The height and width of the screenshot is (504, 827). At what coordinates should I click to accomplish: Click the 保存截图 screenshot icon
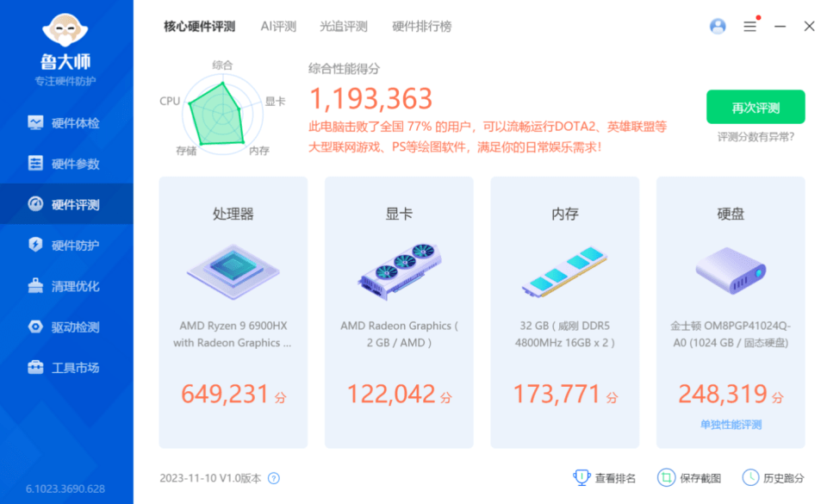click(667, 476)
